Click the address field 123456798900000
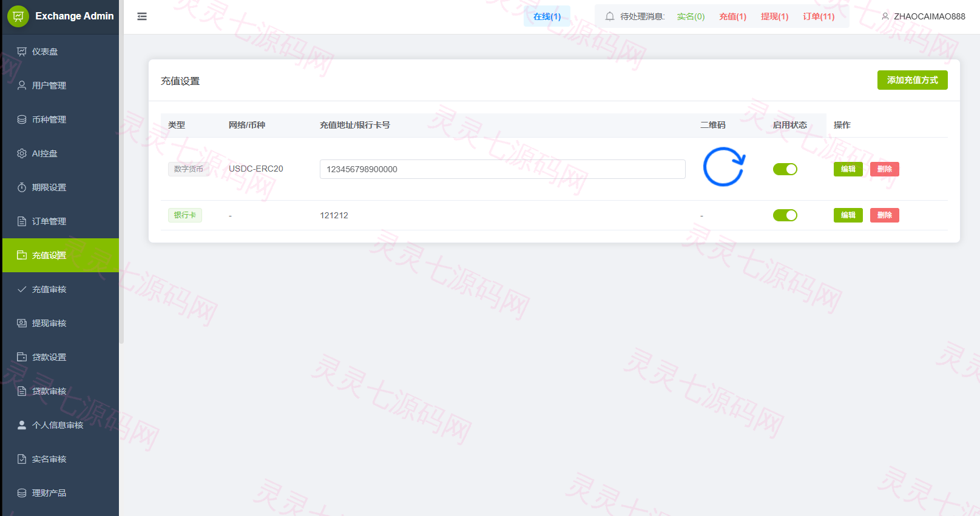 pos(502,169)
